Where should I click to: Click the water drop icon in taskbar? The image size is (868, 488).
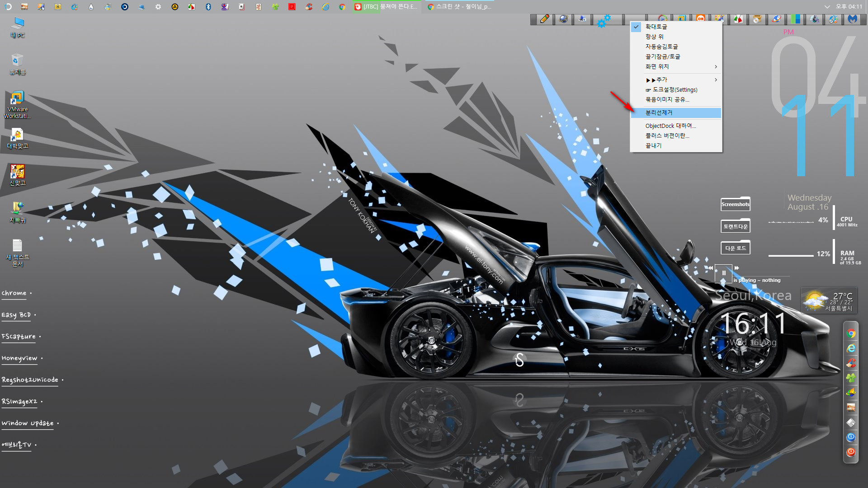pos(91,7)
